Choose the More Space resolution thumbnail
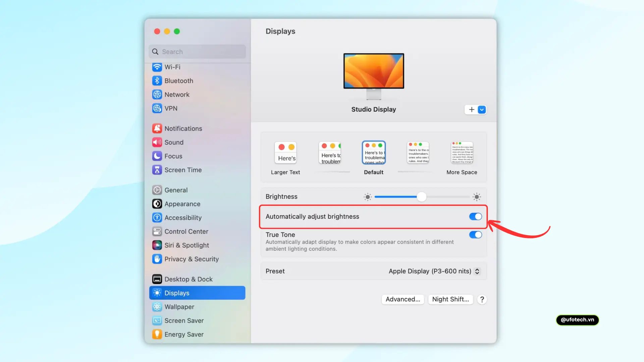 (x=462, y=153)
